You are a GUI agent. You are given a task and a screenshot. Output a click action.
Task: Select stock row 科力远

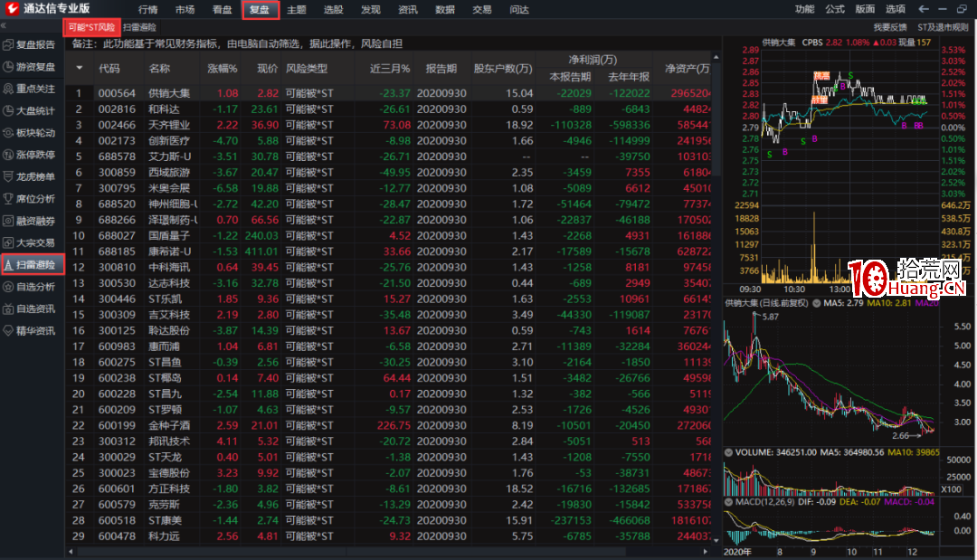click(x=388, y=536)
